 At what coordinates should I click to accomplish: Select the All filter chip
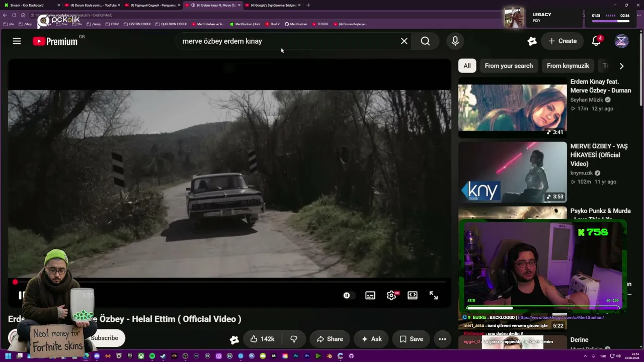(x=467, y=66)
